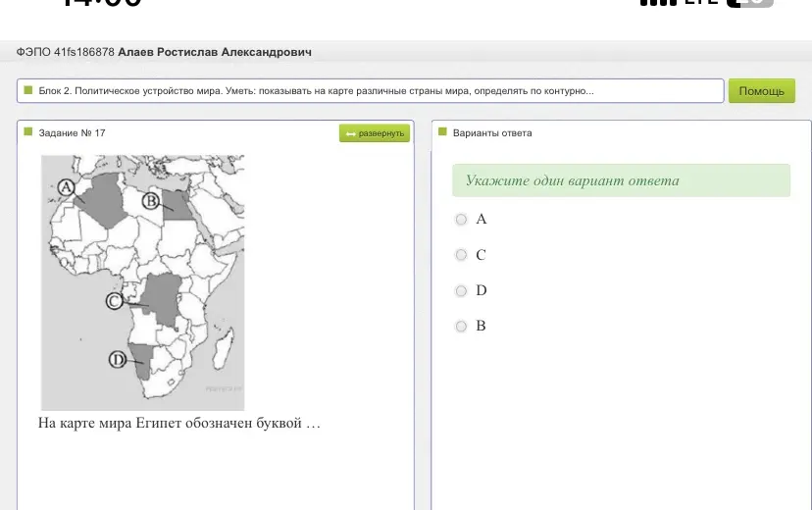Click circled letter D marker on map

[x=118, y=359]
